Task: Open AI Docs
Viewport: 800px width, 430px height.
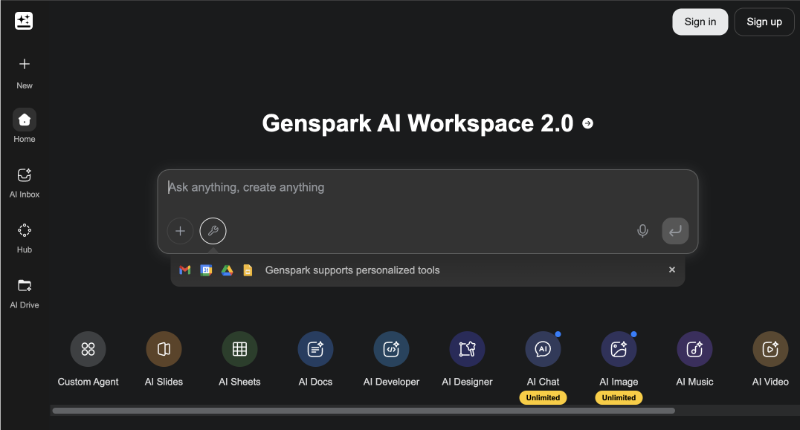Action: (x=315, y=359)
